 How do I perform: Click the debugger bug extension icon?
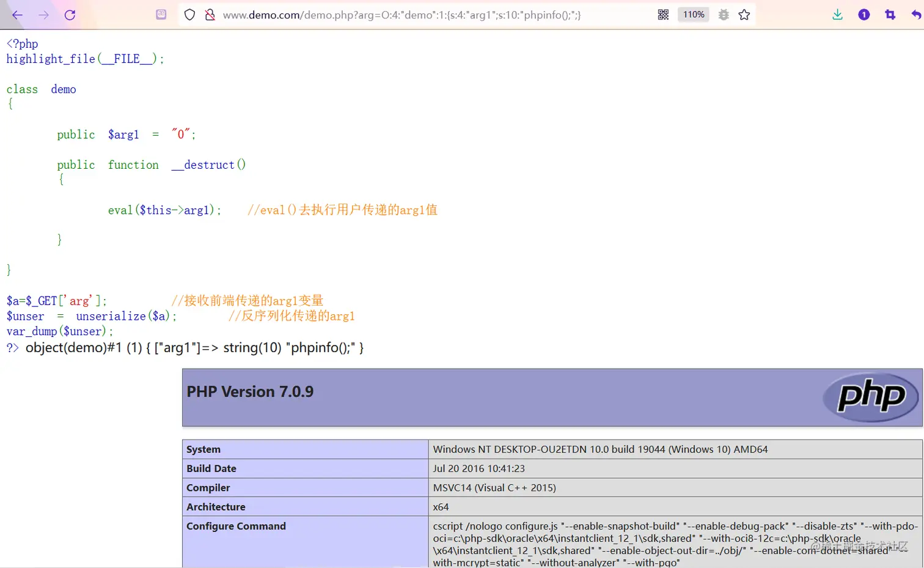[x=723, y=15]
